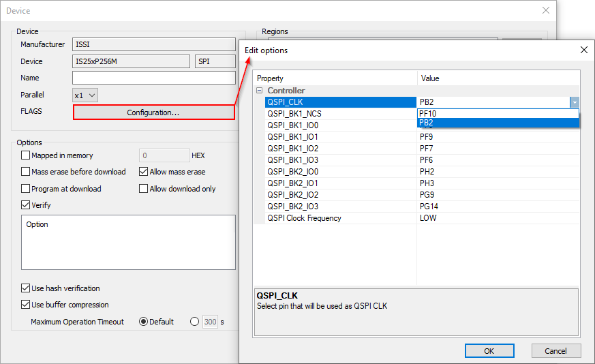Click the device Name input field
Screen dimensions: 595x364
click(x=153, y=78)
